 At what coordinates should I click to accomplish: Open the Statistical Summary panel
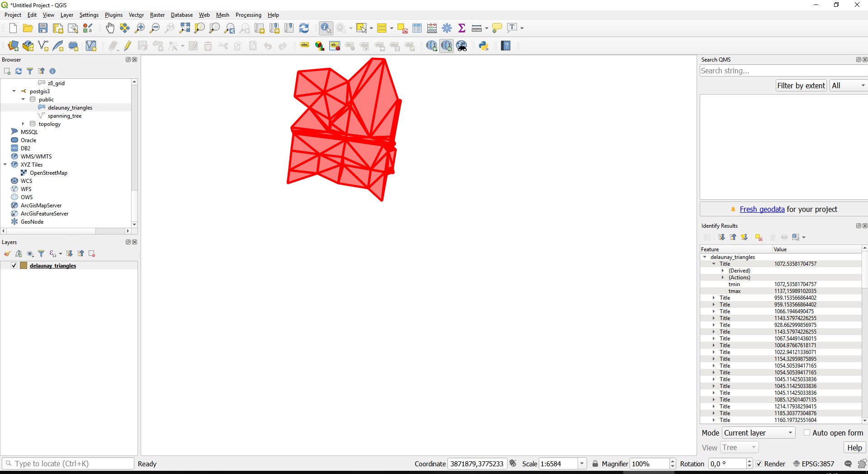click(461, 28)
